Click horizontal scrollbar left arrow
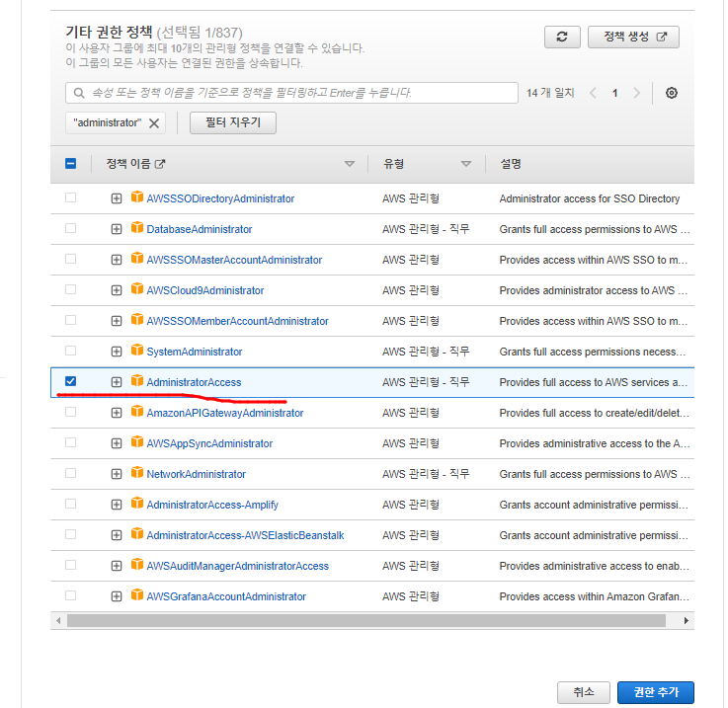Image resolution: width=728 pixels, height=708 pixels. [x=58, y=621]
